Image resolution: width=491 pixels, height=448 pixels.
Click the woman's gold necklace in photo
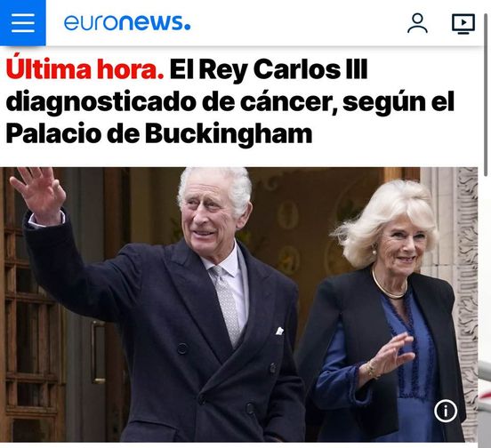point(389,286)
